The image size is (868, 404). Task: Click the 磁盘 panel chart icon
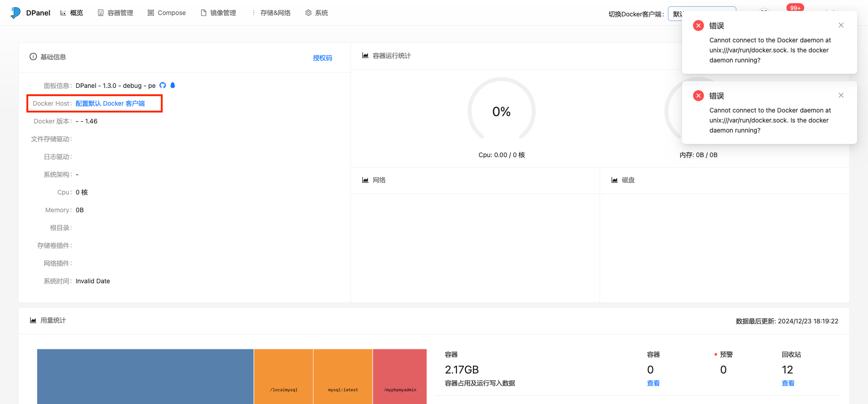coord(615,180)
